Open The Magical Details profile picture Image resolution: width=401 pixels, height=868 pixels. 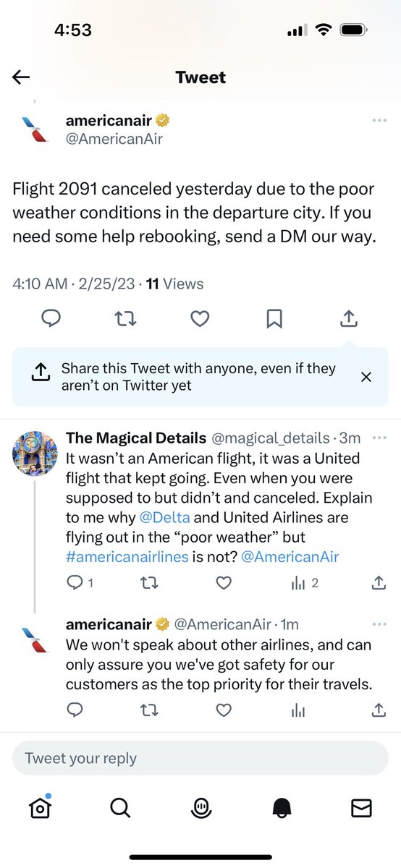(x=35, y=454)
